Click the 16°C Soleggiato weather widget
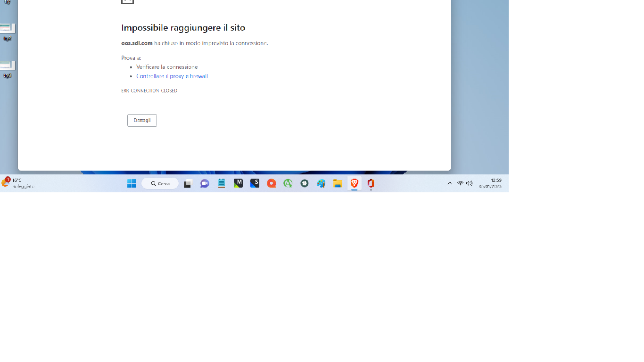Screen dimensions: 644x362 [17, 183]
